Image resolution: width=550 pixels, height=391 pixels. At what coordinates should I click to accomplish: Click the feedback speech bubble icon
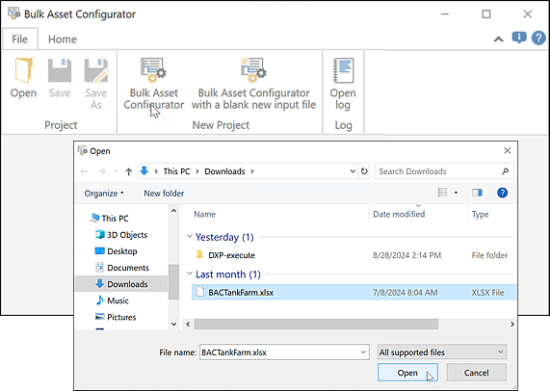coord(519,38)
